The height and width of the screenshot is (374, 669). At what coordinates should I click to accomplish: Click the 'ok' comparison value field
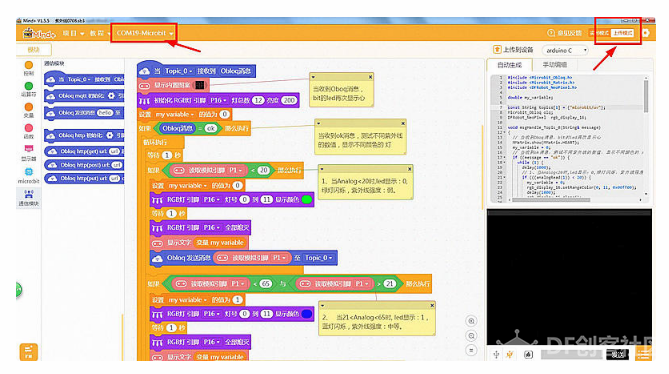tap(211, 128)
